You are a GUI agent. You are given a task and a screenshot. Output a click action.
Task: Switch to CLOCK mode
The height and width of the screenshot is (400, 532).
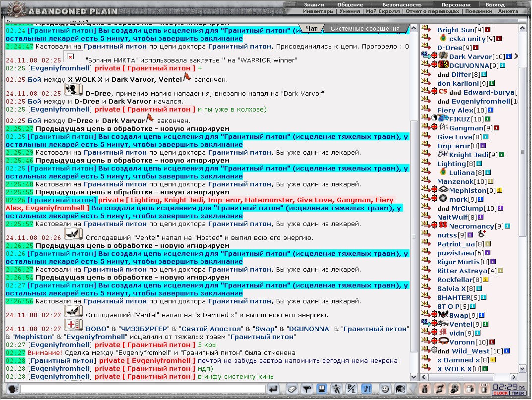(x=500, y=393)
